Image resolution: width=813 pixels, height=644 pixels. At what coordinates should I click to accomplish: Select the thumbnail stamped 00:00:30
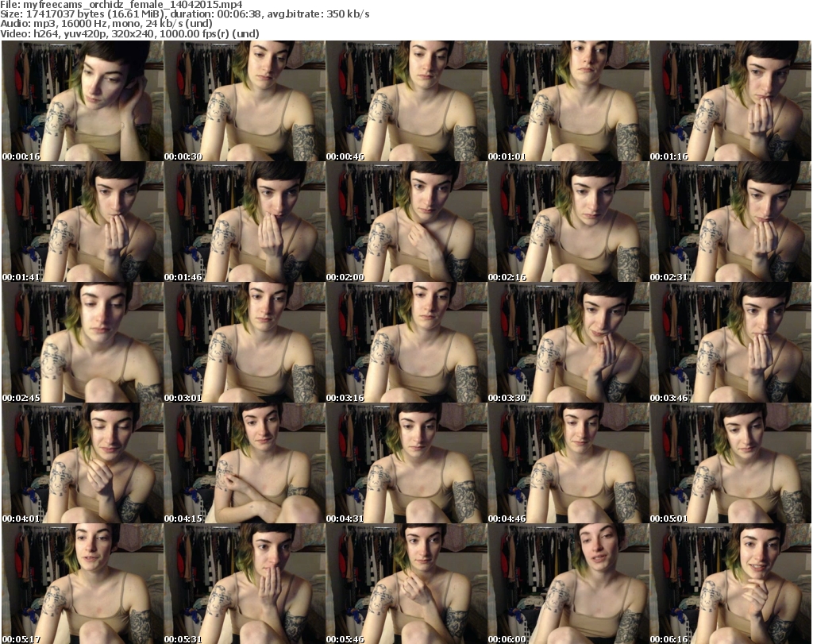245,101
